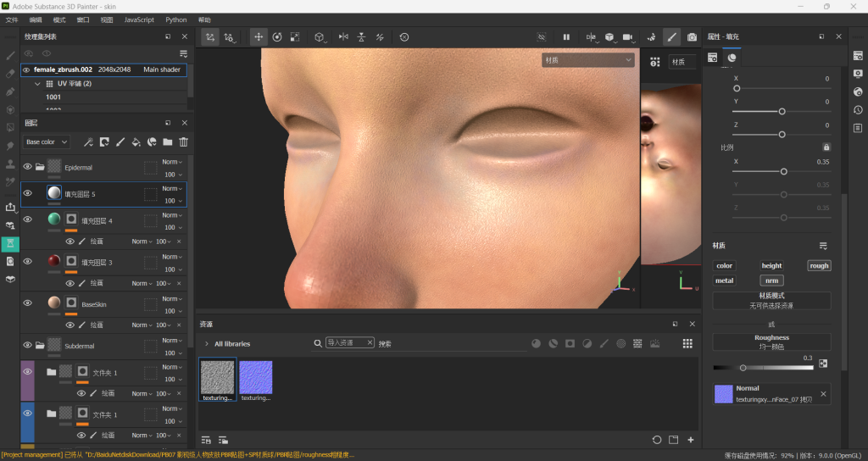Toggle symmetry mirror icon in top toolbar
868x461 pixels.
pos(344,37)
